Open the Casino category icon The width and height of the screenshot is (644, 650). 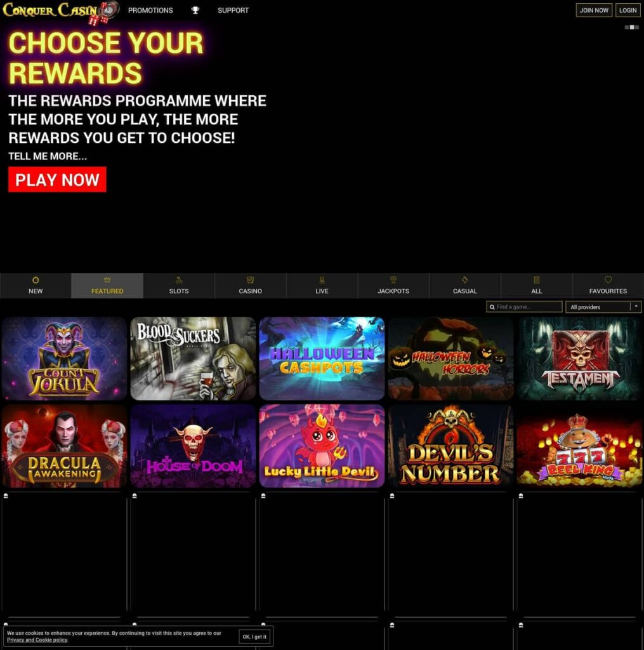[251, 280]
